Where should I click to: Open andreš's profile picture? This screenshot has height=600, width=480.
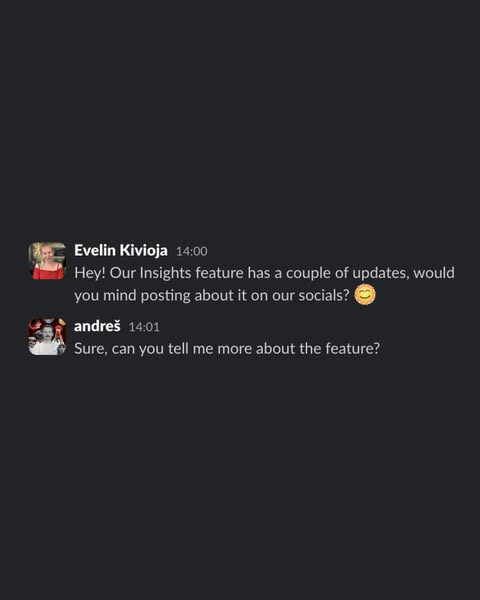47,337
